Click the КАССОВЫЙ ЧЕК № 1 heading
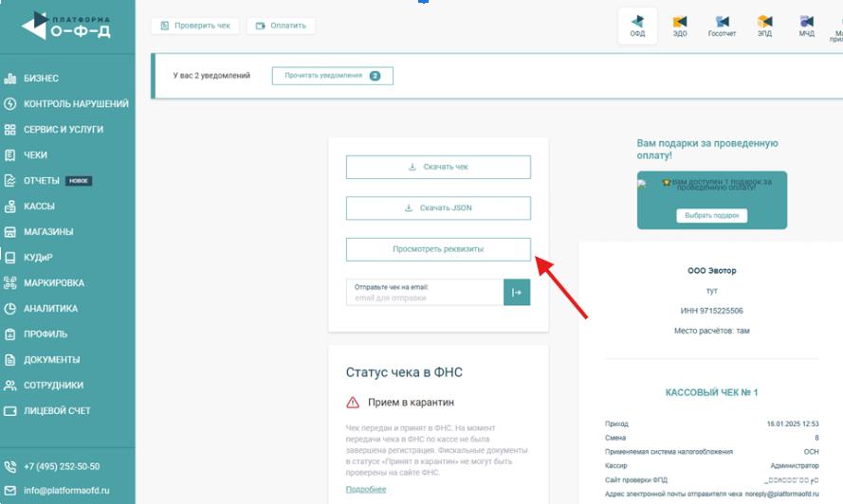 coord(712,393)
